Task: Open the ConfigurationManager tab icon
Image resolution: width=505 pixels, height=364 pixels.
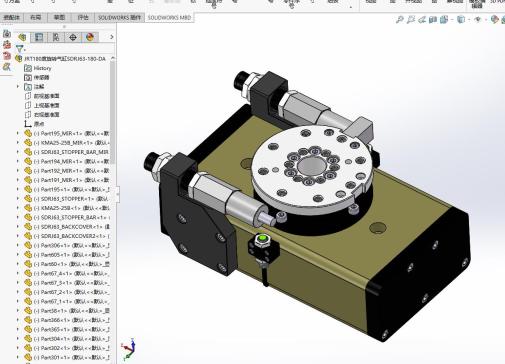Action: coord(56,37)
